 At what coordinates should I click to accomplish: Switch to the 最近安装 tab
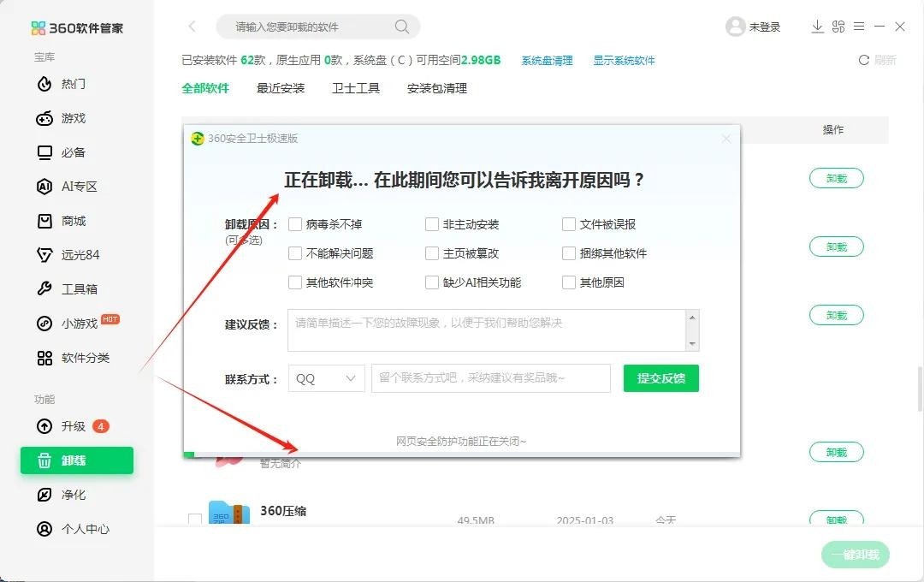coord(281,88)
